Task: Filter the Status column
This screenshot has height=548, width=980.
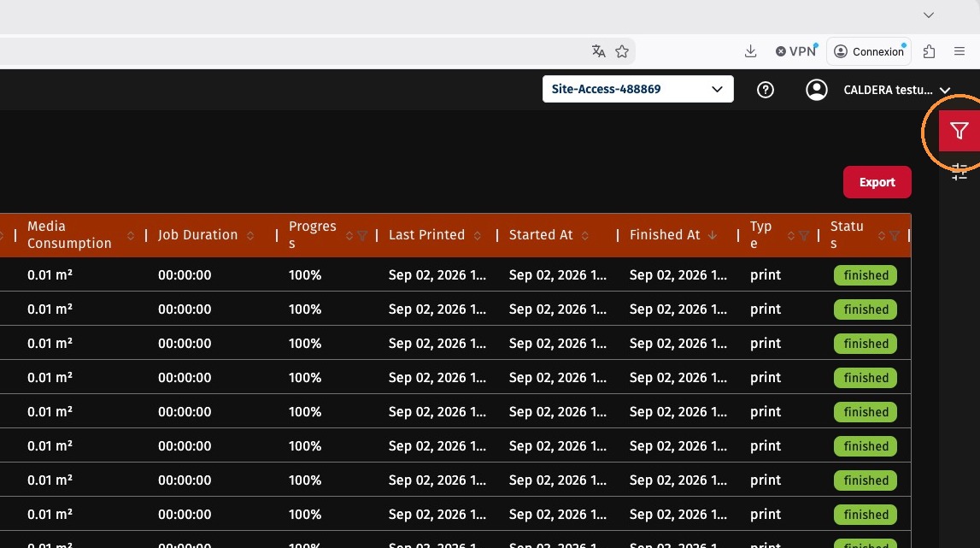Action: 895,235
